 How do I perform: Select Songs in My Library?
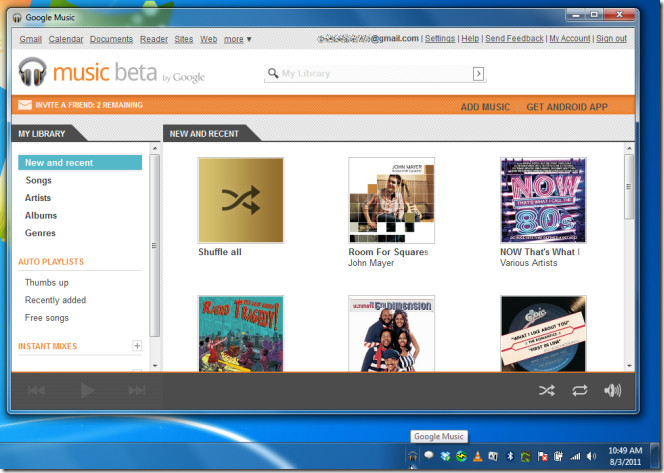[x=39, y=180]
